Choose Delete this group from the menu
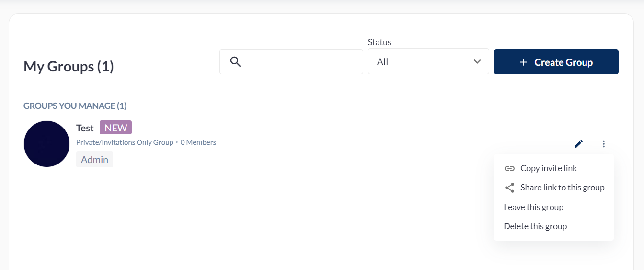This screenshot has height=270, width=644. 535,226
